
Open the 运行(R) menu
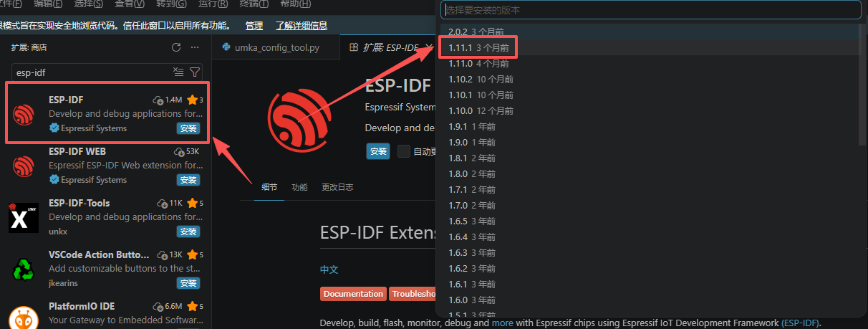coord(213,4)
